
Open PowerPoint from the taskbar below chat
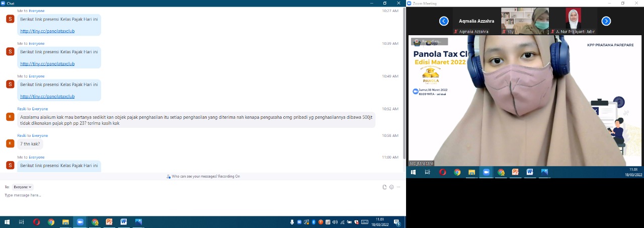[x=109, y=222]
